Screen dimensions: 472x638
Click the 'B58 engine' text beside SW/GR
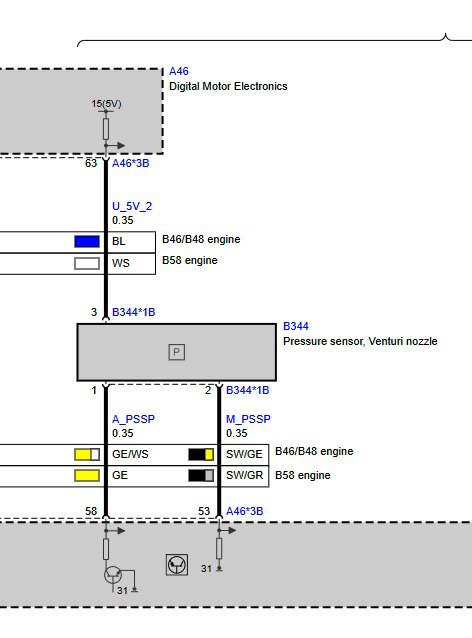[303, 475]
